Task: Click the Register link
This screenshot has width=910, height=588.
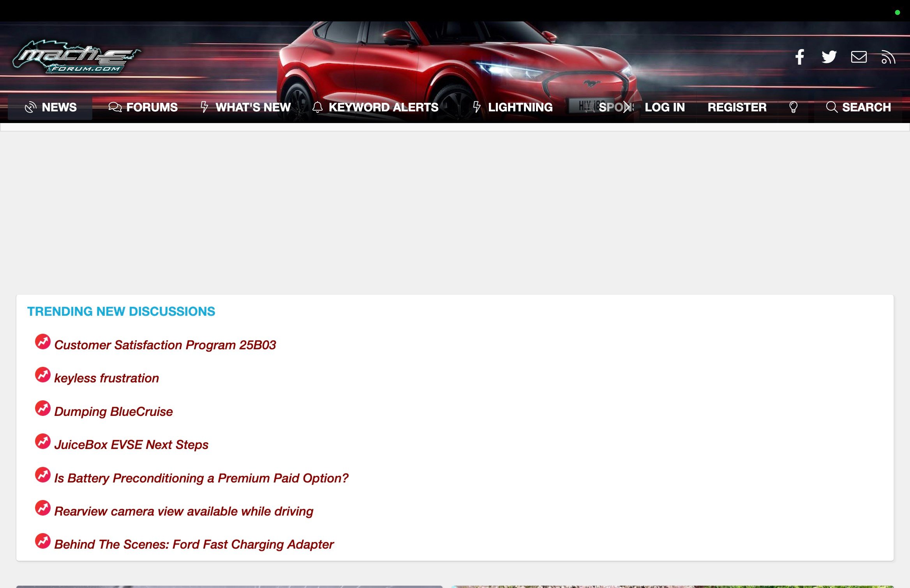Action: point(737,107)
